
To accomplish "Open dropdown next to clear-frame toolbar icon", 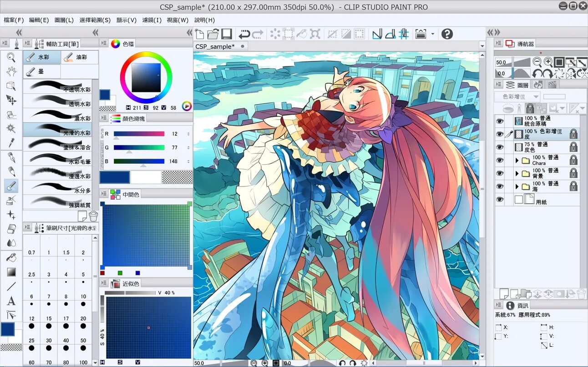I will point(433,34).
